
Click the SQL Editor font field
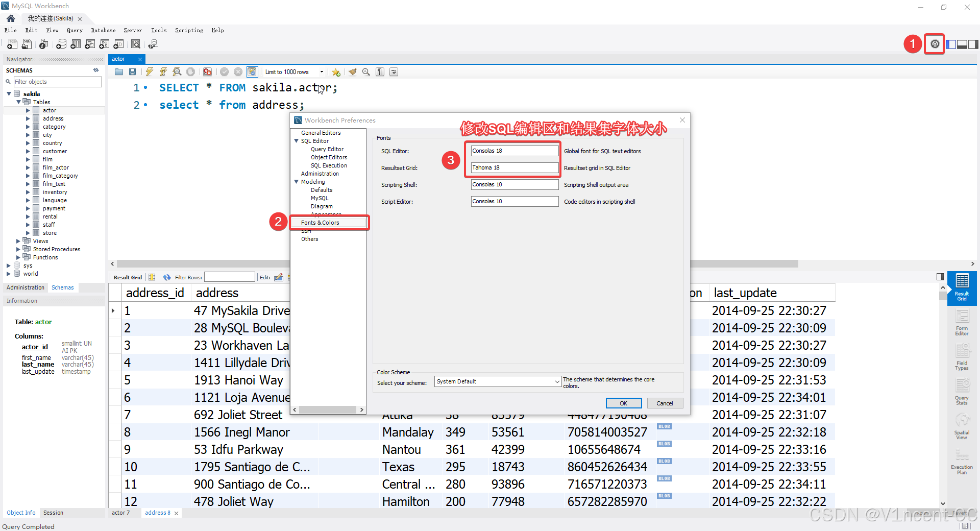[x=514, y=151]
